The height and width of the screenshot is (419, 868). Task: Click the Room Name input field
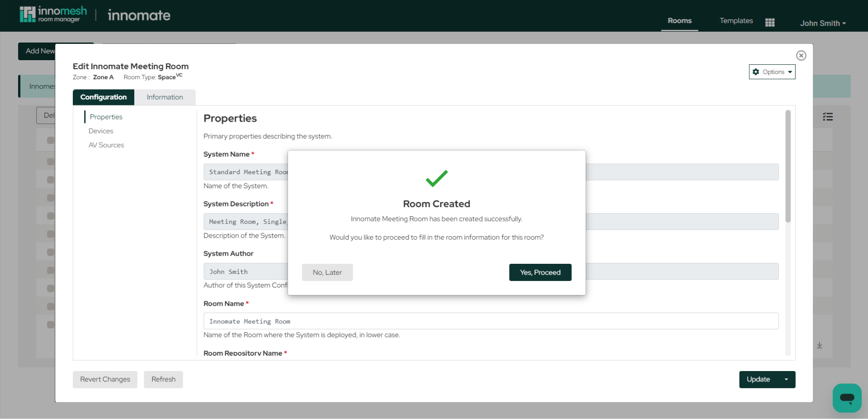point(491,321)
